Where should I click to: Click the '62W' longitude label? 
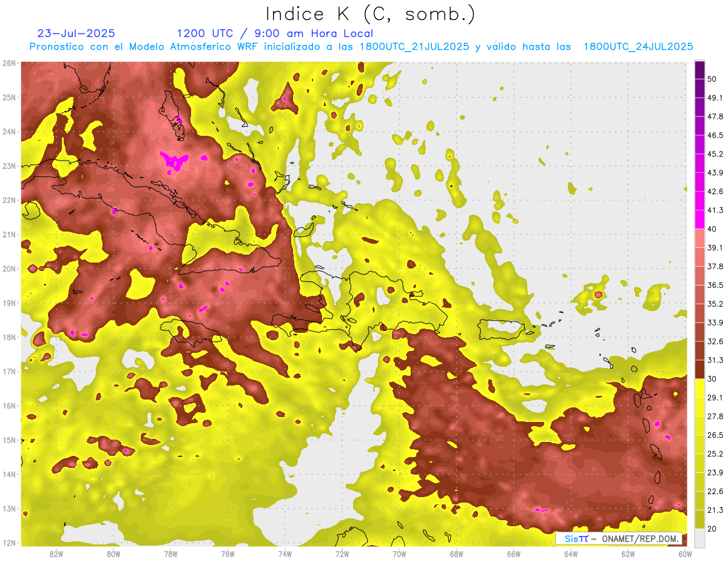click(628, 554)
